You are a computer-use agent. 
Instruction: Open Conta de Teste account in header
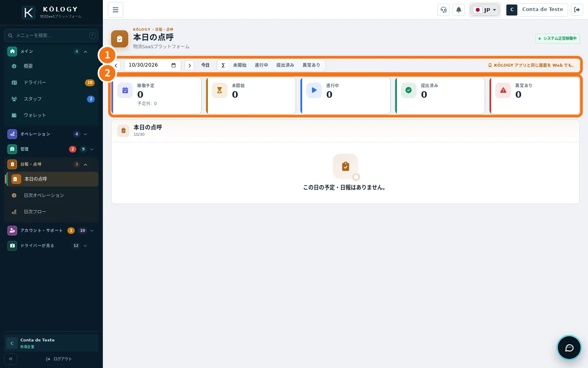tap(536, 10)
